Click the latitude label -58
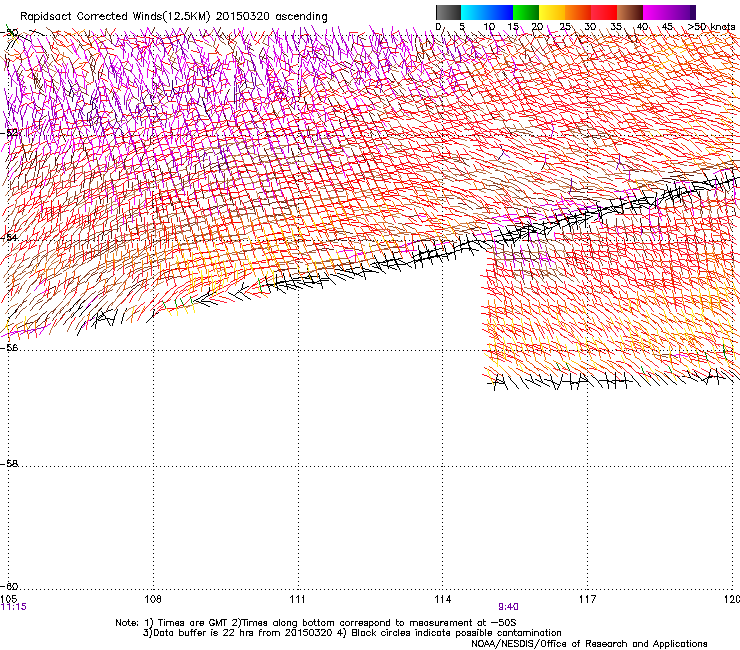The width and height of the screenshot is (740, 650). pyautogui.click(x=9, y=464)
